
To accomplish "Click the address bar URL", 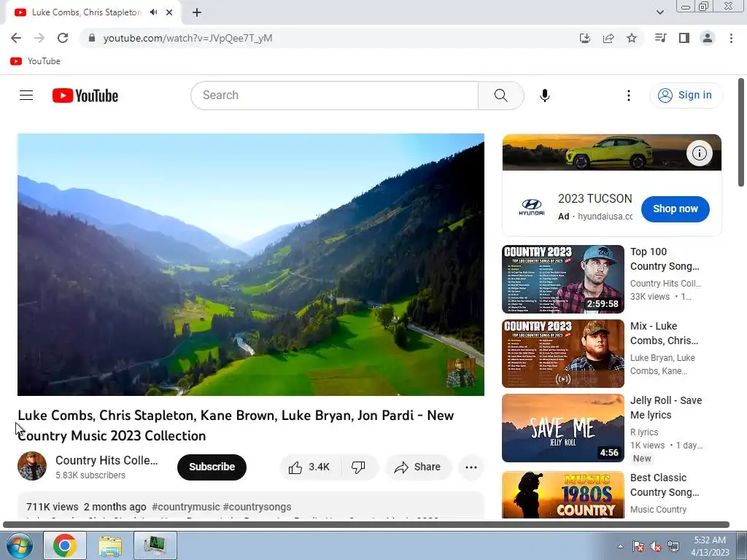I will pos(187,38).
